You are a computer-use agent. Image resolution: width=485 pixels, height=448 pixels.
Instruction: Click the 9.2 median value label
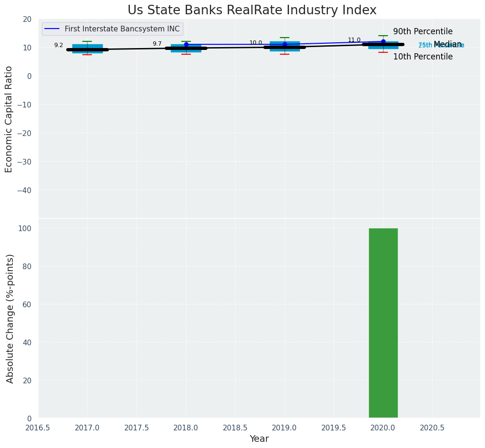click(59, 45)
